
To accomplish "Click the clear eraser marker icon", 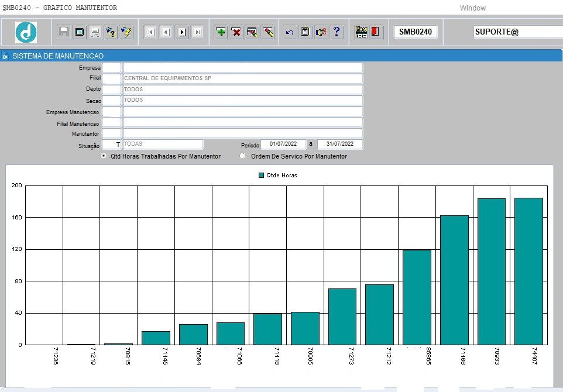I will (x=268, y=32).
